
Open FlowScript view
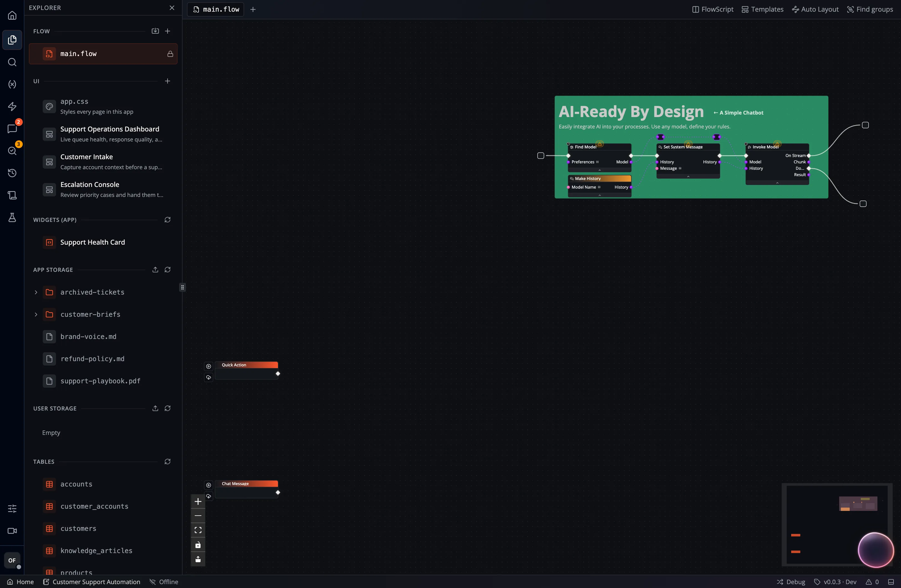click(x=713, y=9)
